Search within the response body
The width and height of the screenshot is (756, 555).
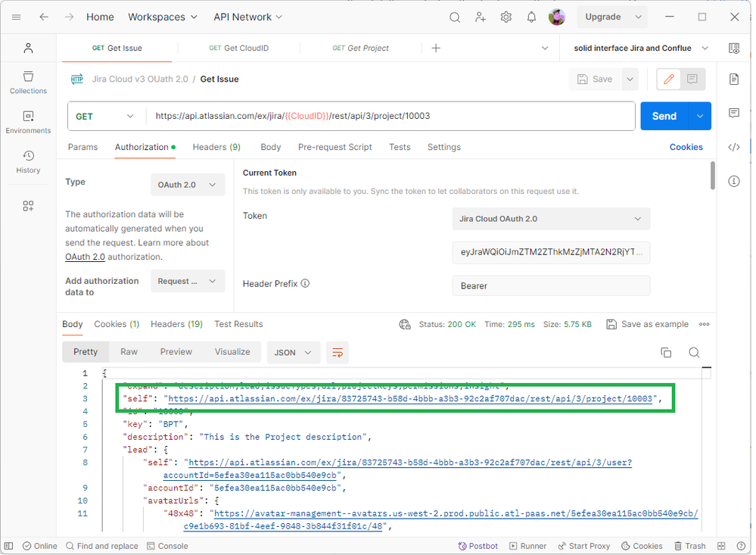click(694, 352)
